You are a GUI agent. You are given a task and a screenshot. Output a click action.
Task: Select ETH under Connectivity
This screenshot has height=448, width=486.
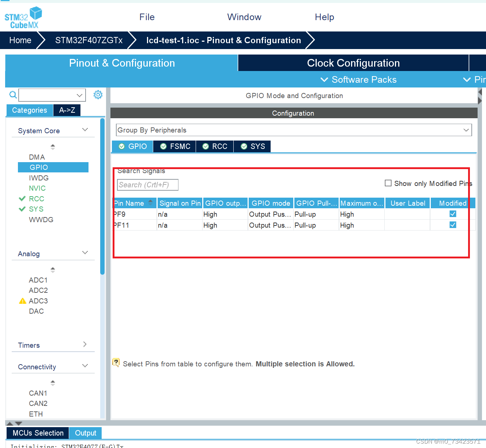tap(36, 414)
